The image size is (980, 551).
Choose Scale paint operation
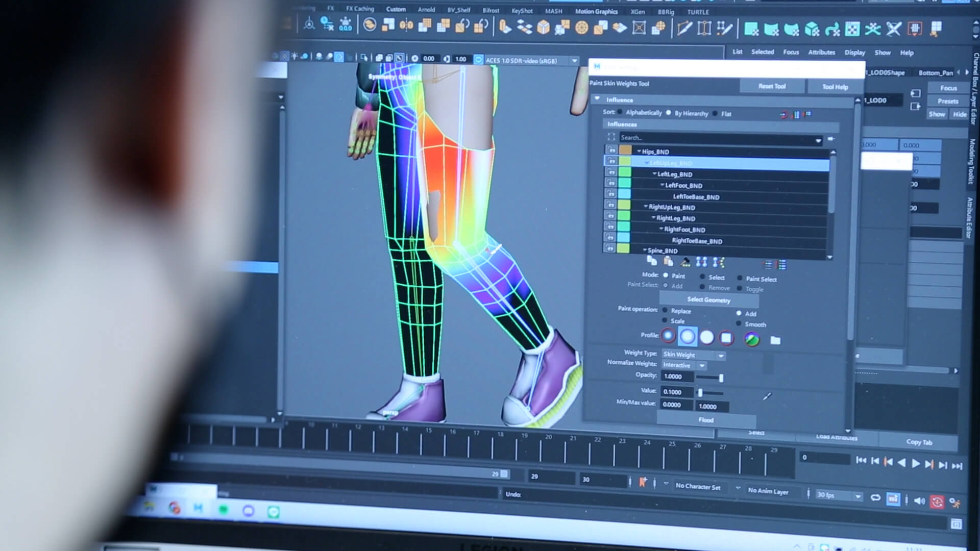coord(665,320)
